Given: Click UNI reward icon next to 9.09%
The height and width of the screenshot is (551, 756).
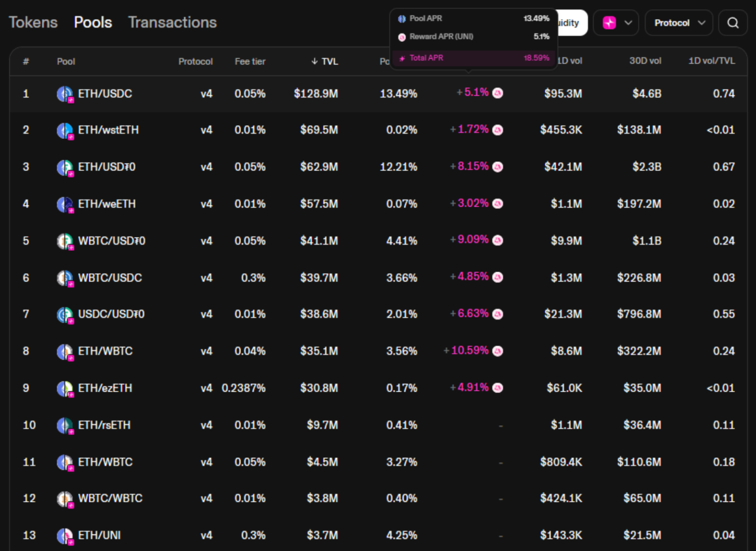Looking at the screenshot, I should click(x=497, y=240).
